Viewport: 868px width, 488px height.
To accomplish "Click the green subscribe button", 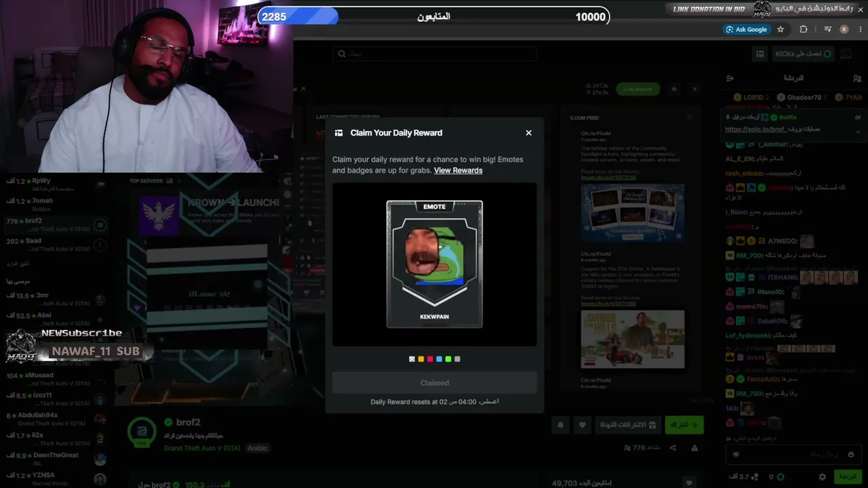I will pos(684,425).
